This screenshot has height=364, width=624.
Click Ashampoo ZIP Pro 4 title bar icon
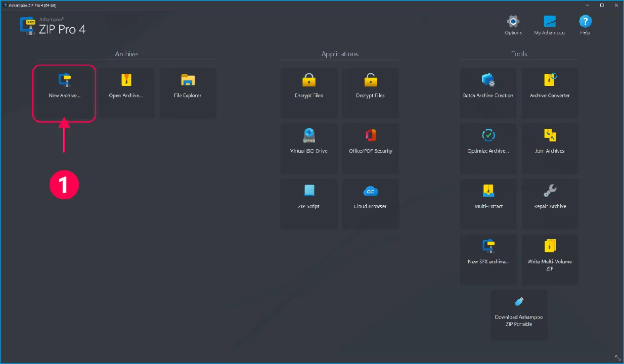coord(5,5)
